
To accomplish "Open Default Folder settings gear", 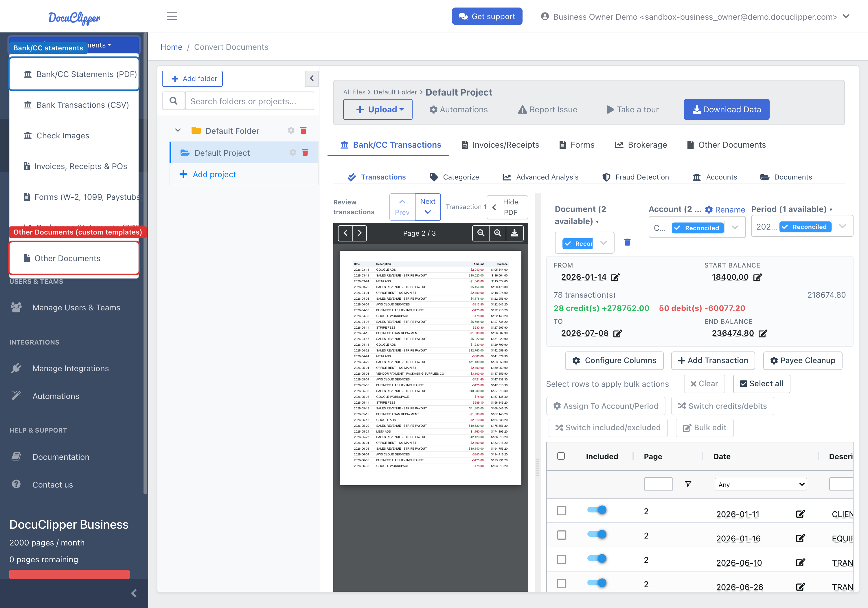I will coord(291,131).
